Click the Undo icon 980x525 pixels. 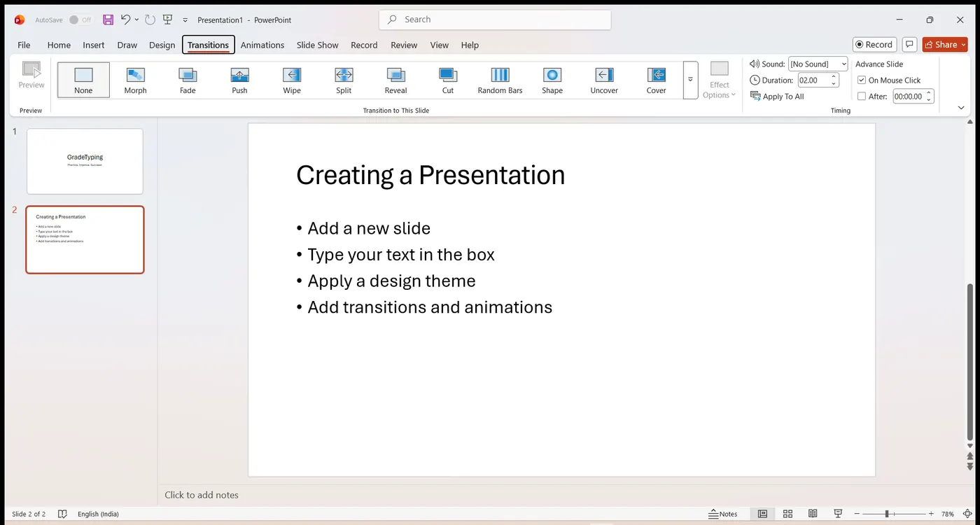coord(125,20)
